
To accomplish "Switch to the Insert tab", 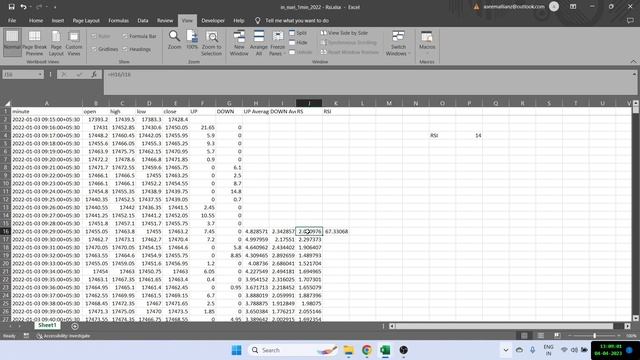I will coord(58,20).
